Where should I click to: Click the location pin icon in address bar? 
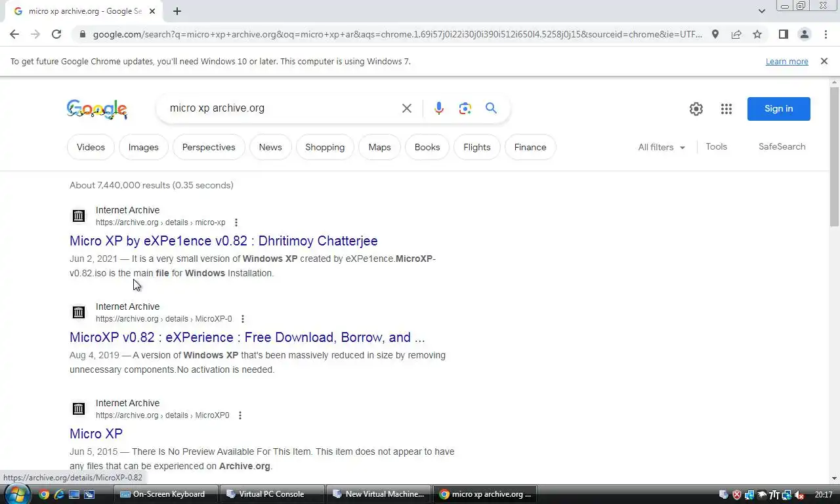(x=715, y=34)
